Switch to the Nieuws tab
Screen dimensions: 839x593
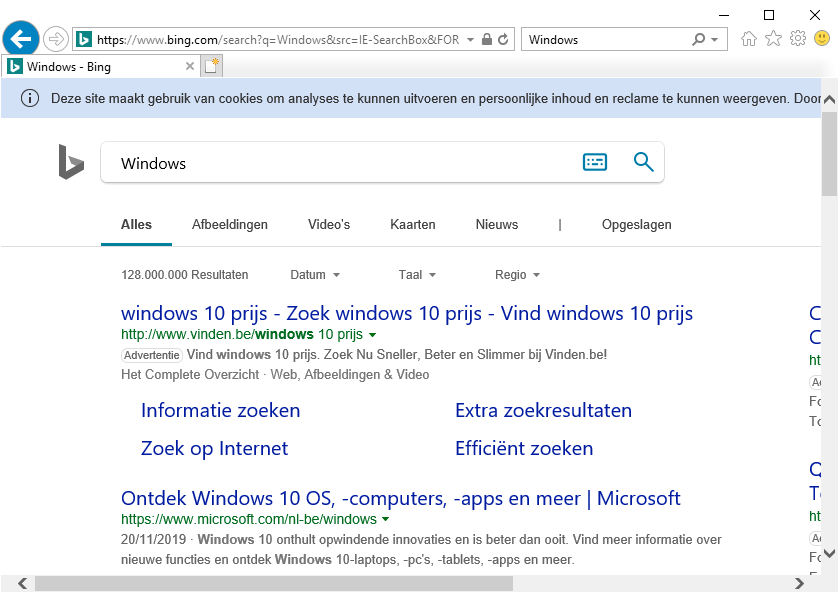tap(497, 225)
